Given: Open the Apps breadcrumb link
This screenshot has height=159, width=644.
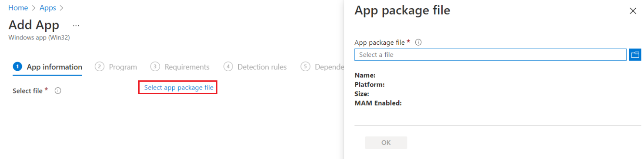Looking at the screenshot, I should (x=47, y=8).
